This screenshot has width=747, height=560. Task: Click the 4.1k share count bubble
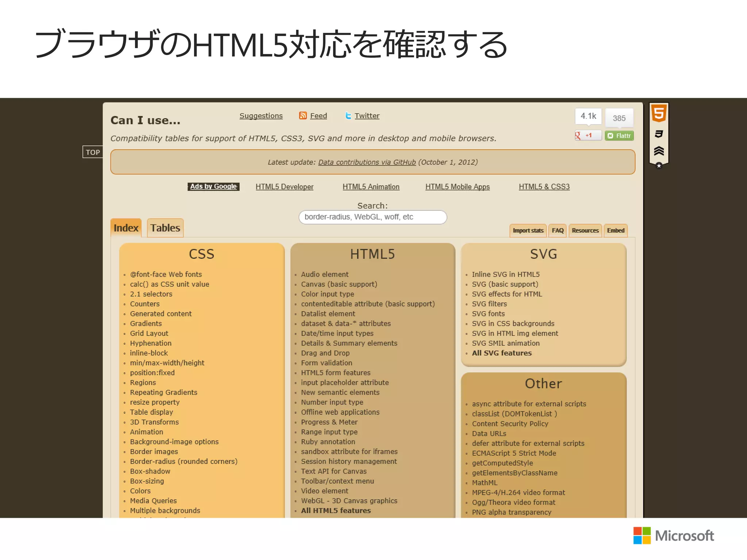coord(588,116)
